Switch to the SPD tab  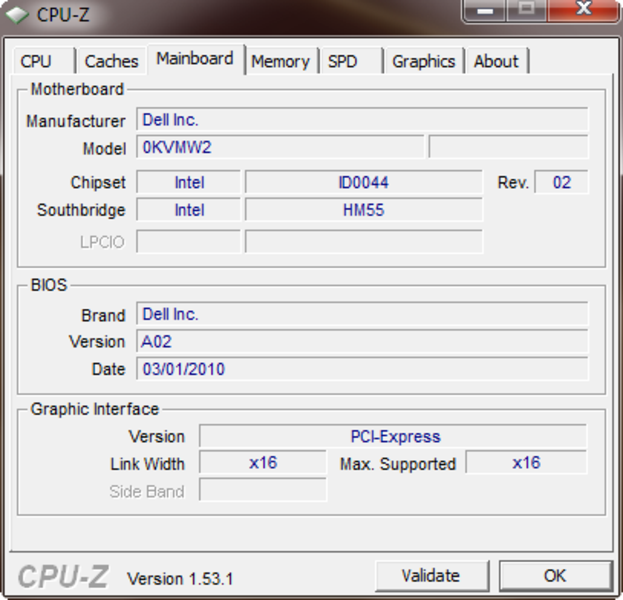pyautogui.click(x=351, y=61)
